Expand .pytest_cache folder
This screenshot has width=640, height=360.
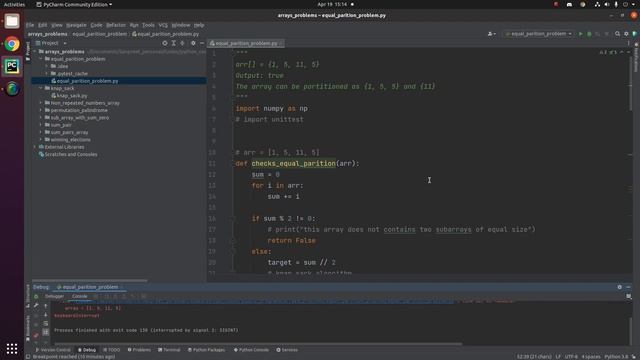pyautogui.click(x=47, y=73)
